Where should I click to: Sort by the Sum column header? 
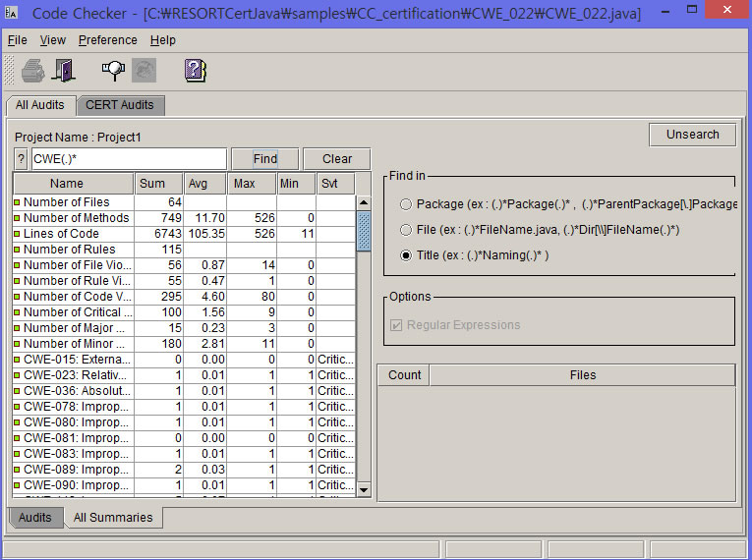[158, 184]
